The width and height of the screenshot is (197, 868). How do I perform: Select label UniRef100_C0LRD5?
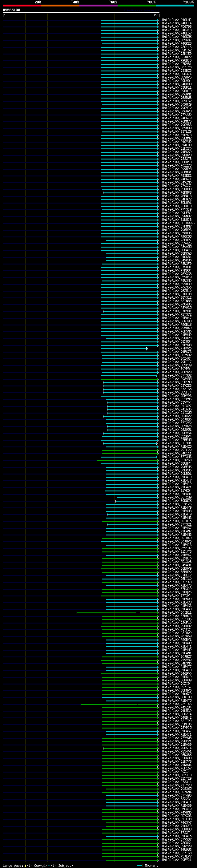(x=176, y=470)
